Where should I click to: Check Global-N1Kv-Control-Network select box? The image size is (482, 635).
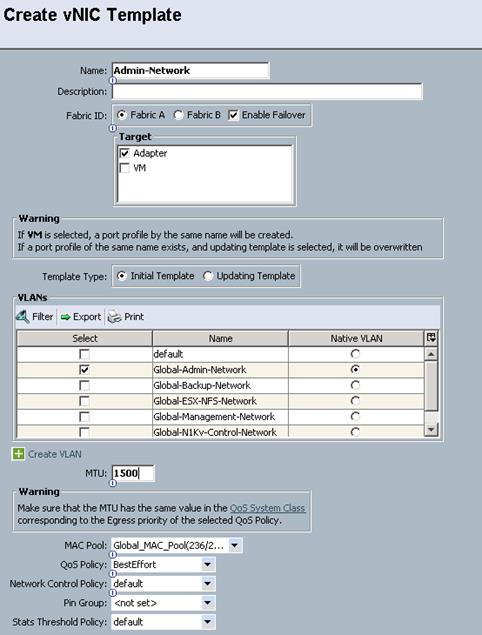pyautogui.click(x=84, y=432)
